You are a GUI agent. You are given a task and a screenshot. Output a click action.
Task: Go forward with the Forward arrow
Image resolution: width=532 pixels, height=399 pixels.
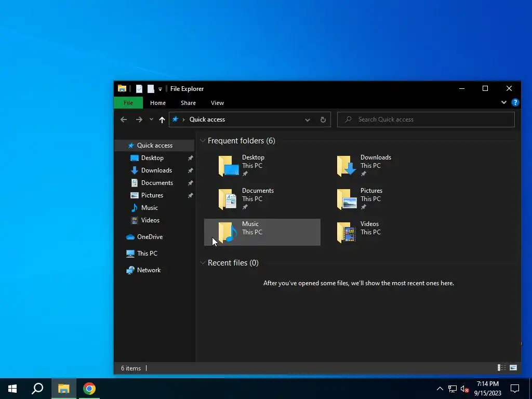139,119
